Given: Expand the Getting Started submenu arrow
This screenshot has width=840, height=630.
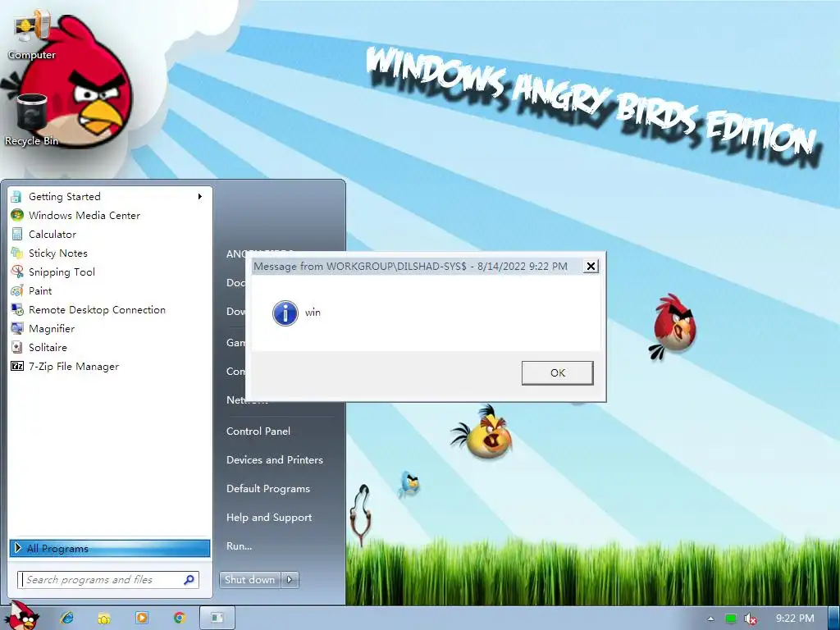Looking at the screenshot, I should click(200, 197).
